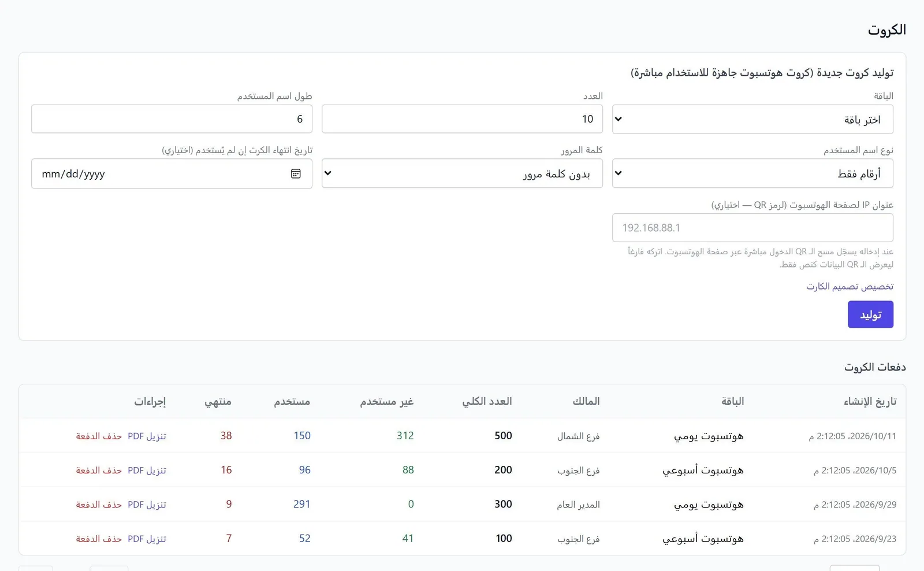The width and height of the screenshot is (924, 571).
Task: Click the used count 96
Action: click(305, 470)
